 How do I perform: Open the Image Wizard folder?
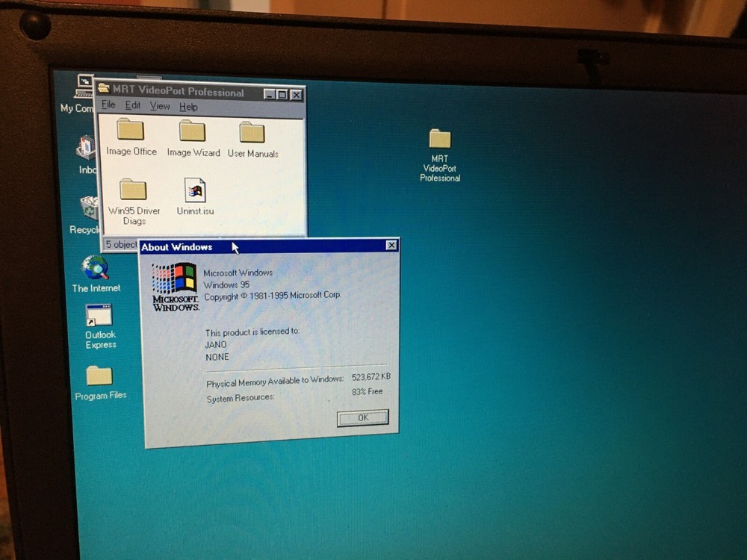point(191,131)
